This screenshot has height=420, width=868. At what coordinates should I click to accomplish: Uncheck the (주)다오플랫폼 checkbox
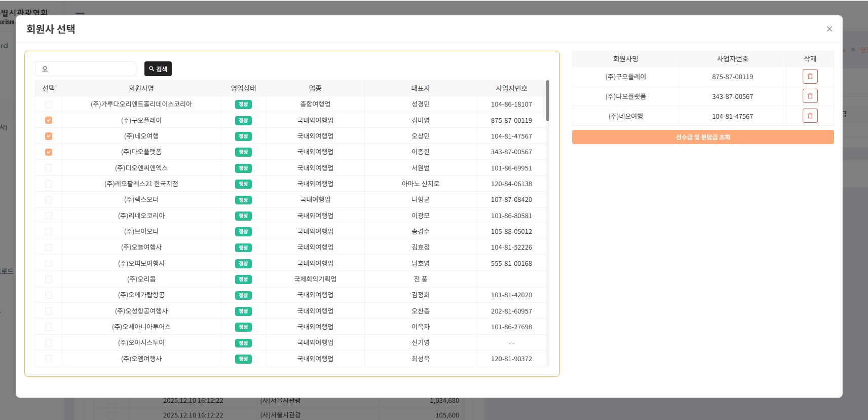click(x=49, y=152)
